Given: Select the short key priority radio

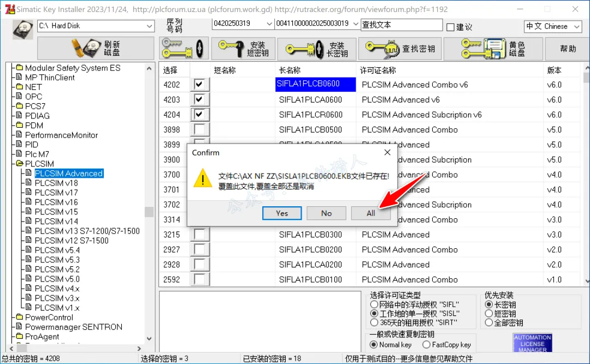Looking at the screenshot, I should click(x=489, y=313).
